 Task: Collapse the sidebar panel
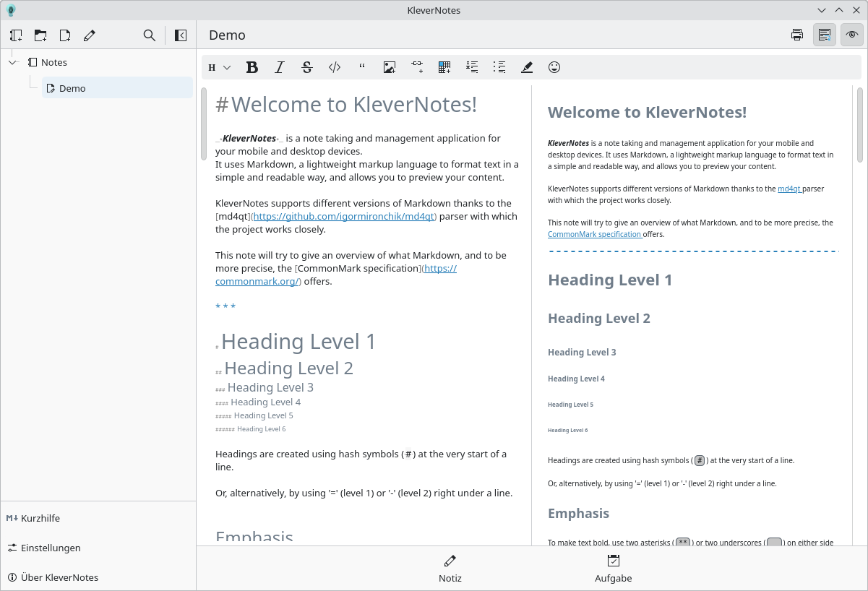(x=181, y=35)
